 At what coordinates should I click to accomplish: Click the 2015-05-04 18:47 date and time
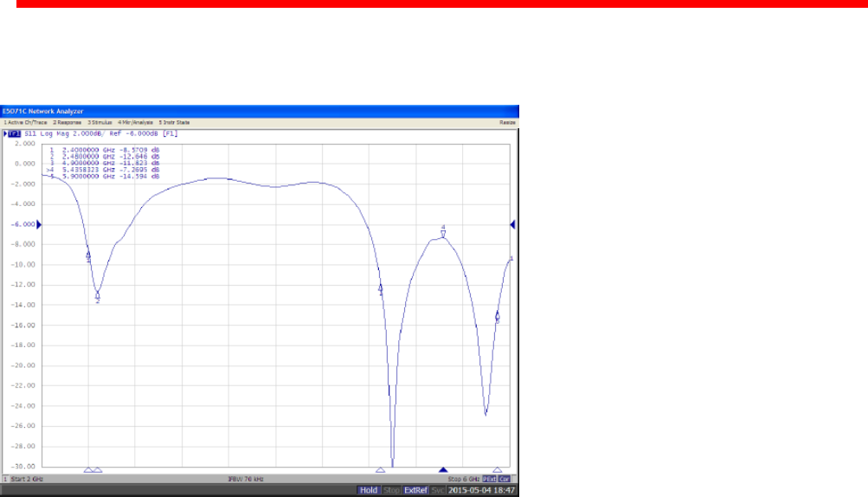click(x=482, y=490)
